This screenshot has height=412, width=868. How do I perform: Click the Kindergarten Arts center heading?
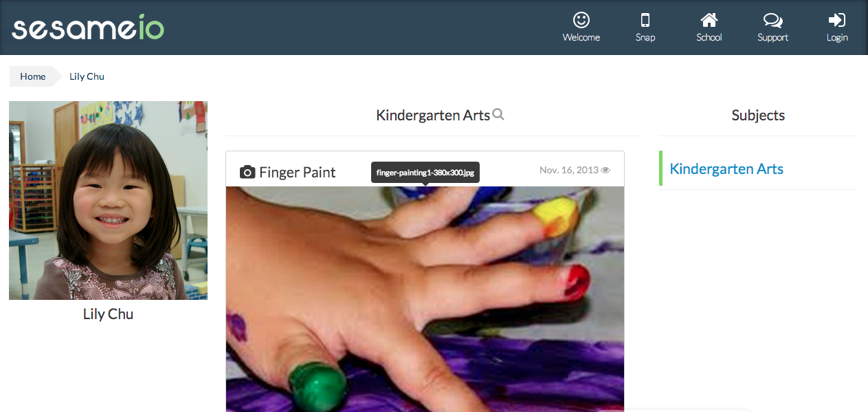pos(433,116)
